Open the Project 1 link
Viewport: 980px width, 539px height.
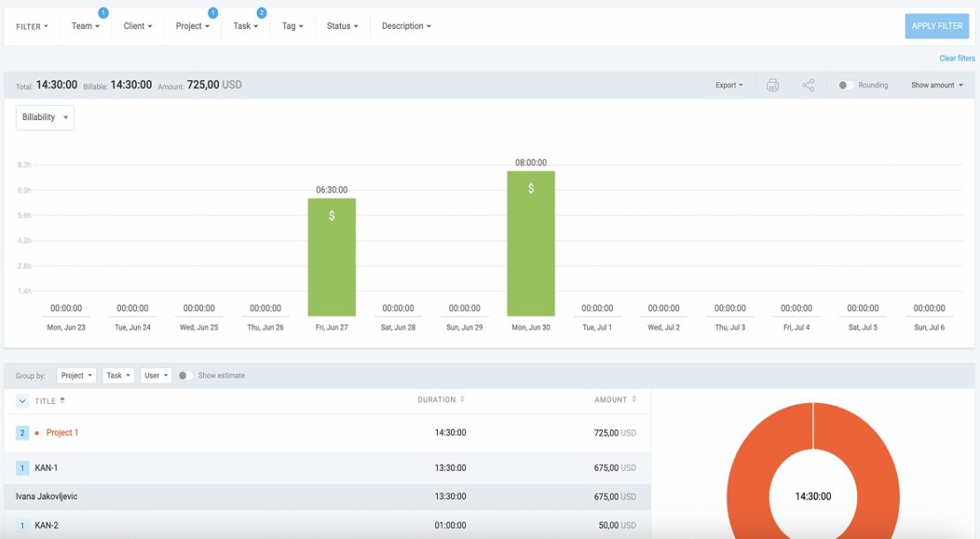tap(62, 433)
